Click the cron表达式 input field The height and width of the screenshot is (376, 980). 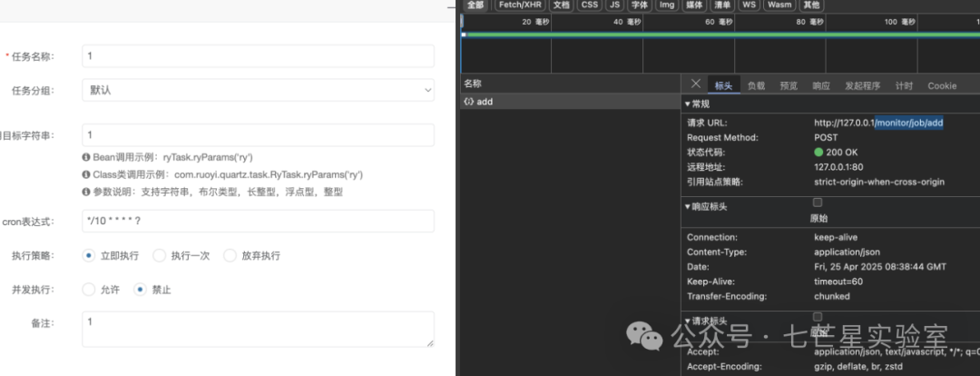click(258, 222)
